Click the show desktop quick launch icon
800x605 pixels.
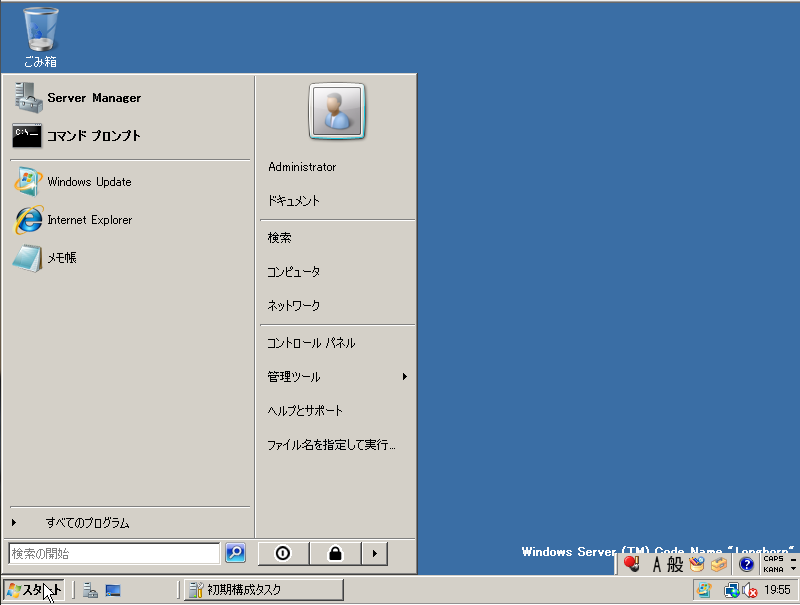pos(113,590)
